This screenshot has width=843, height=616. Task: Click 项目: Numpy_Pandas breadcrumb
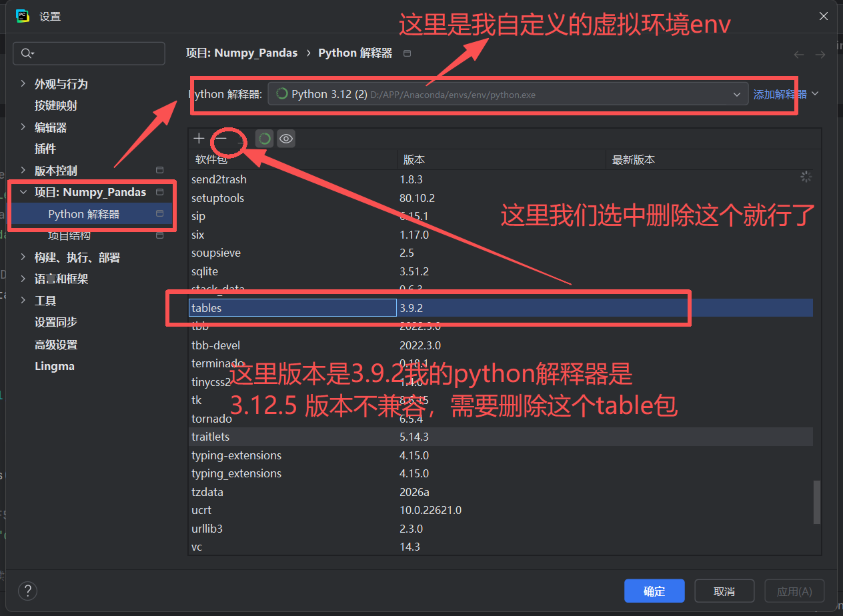(242, 53)
